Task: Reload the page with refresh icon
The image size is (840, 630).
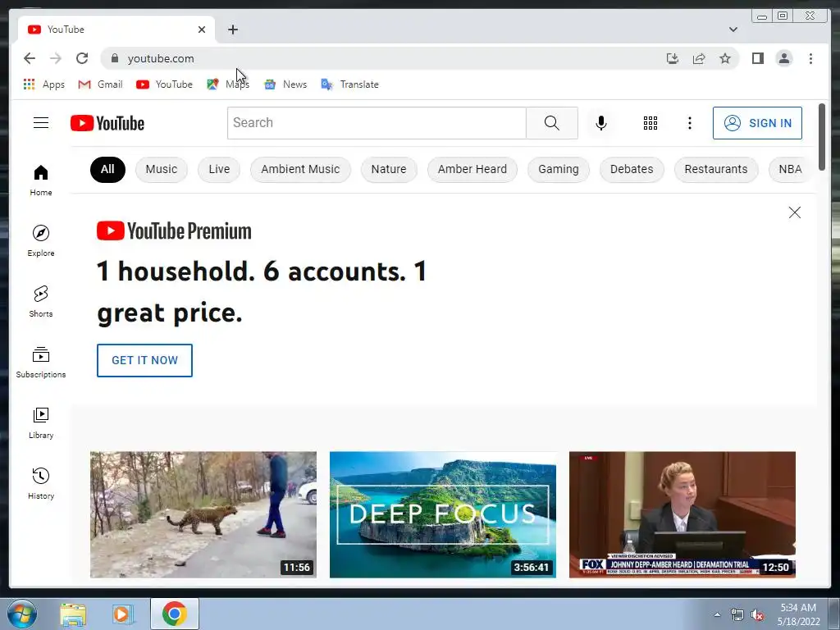Action: pos(82,58)
